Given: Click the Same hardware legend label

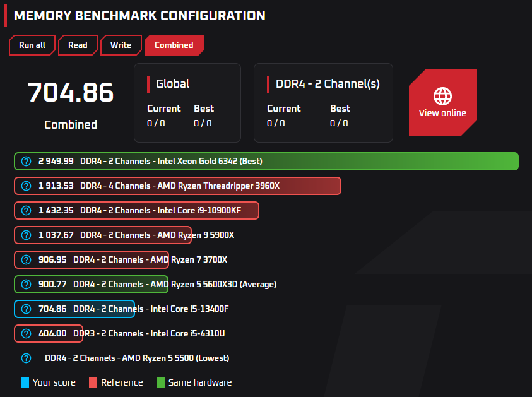Looking at the screenshot, I should (200, 382).
